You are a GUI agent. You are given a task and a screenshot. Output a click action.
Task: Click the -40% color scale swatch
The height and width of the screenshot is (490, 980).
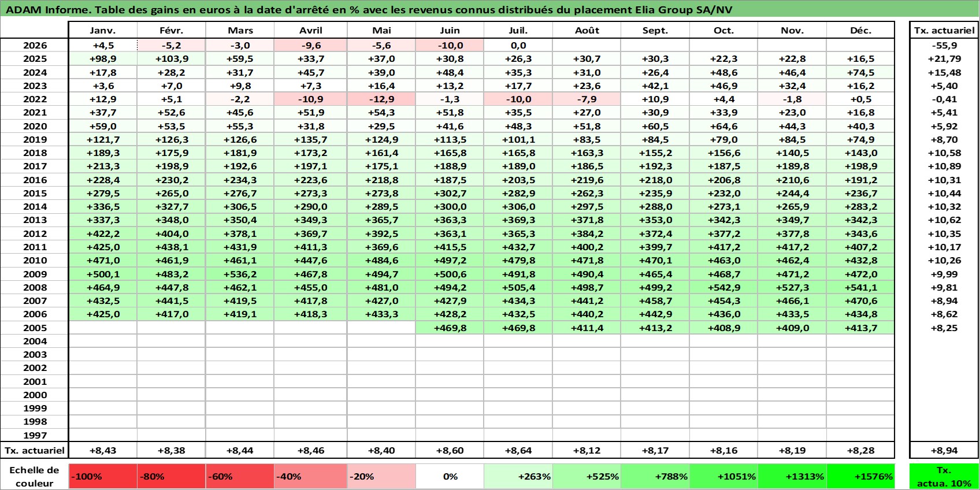[x=311, y=477]
